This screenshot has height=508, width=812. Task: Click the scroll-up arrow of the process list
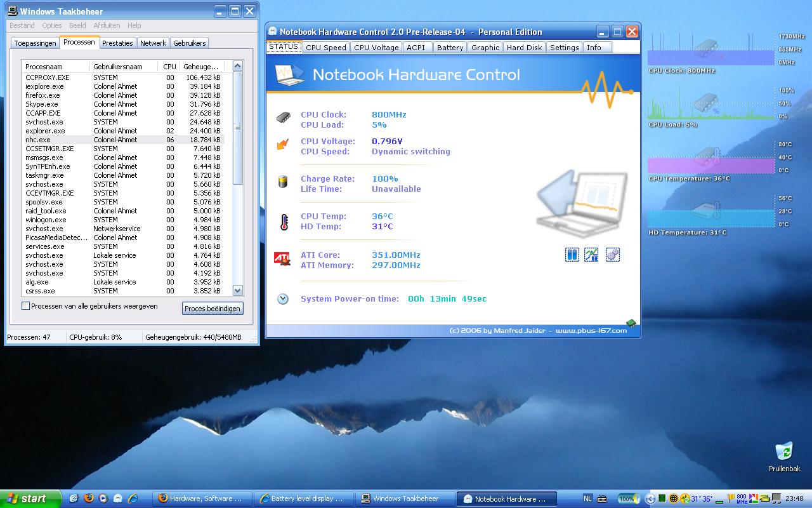click(x=238, y=66)
